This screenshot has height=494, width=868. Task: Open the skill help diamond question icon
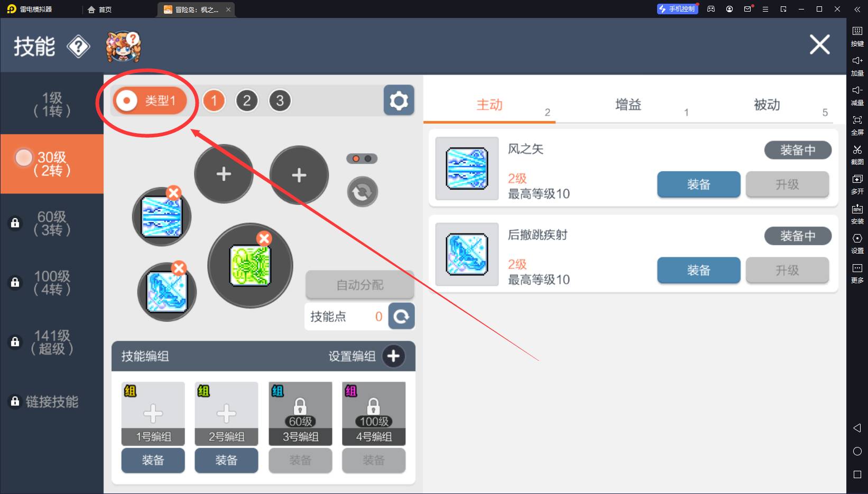point(78,47)
